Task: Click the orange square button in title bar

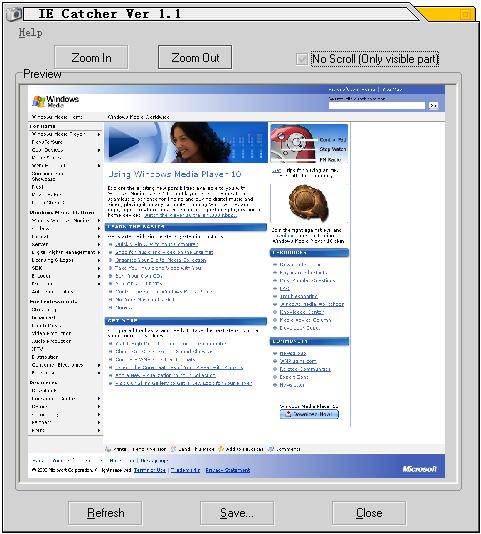Action: pos(465,14)
